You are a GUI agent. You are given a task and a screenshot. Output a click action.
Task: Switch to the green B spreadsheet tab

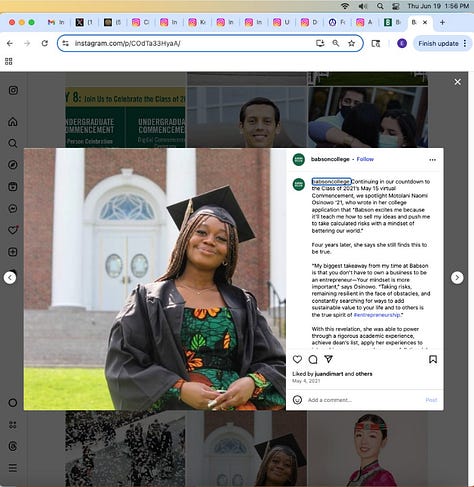392,22
